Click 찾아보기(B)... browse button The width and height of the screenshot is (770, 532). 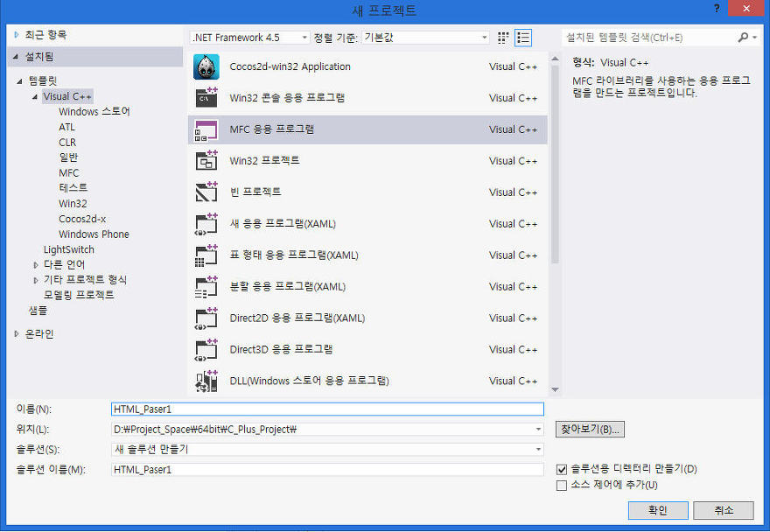pos(590,430)
